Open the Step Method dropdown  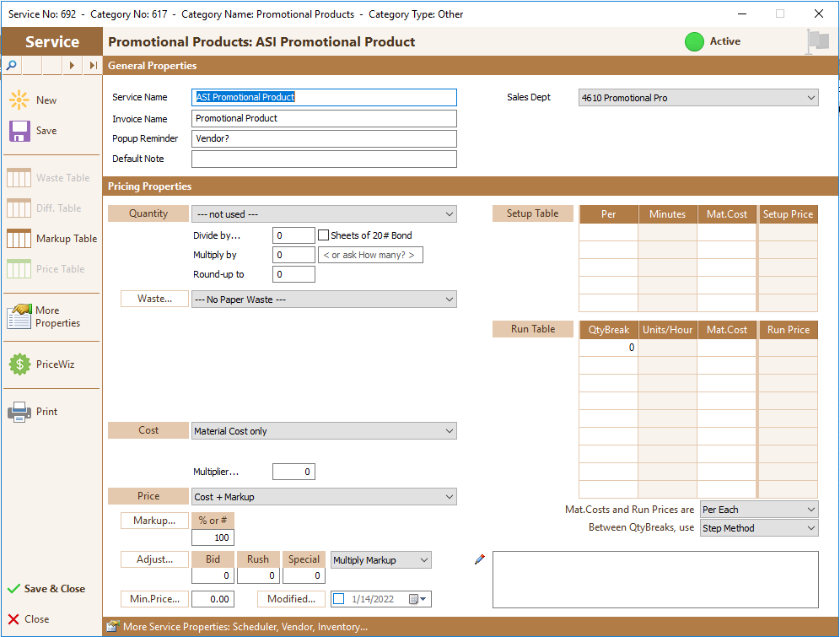tap(759, 527)
